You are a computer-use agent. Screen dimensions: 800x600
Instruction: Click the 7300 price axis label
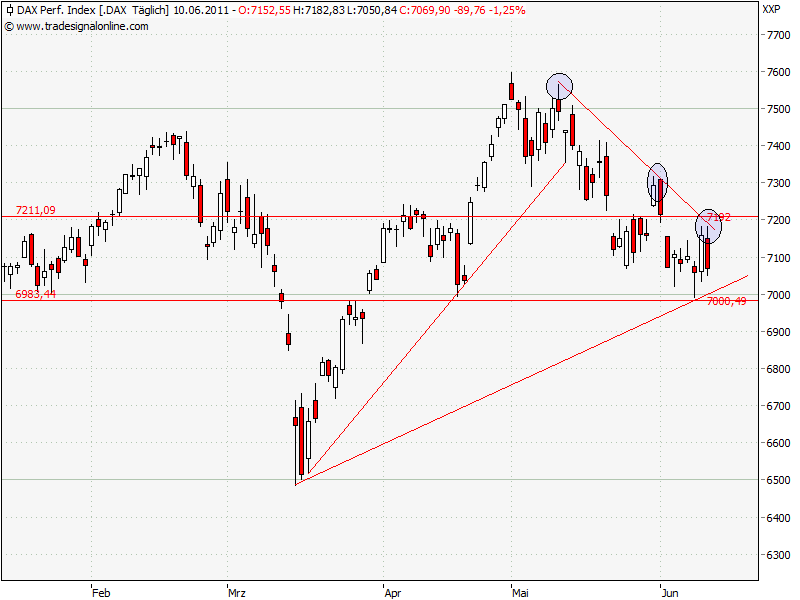tap(779, 183)
